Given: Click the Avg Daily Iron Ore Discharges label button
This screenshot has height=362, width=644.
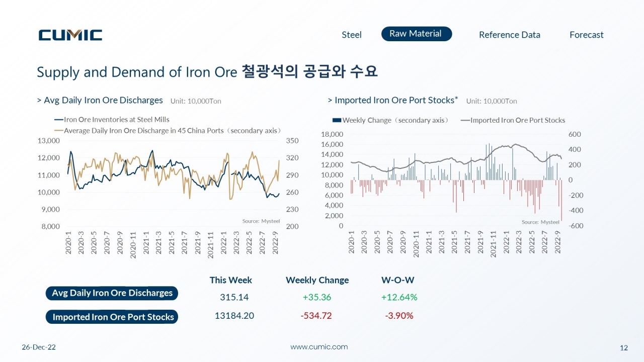Looking at the screenshot, I should click(x=112, y=293).
